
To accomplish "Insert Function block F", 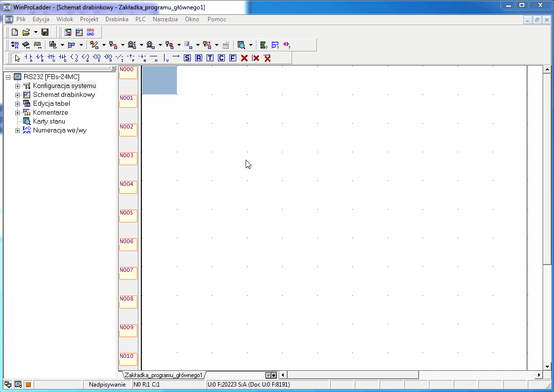I will tap(232, 58).
